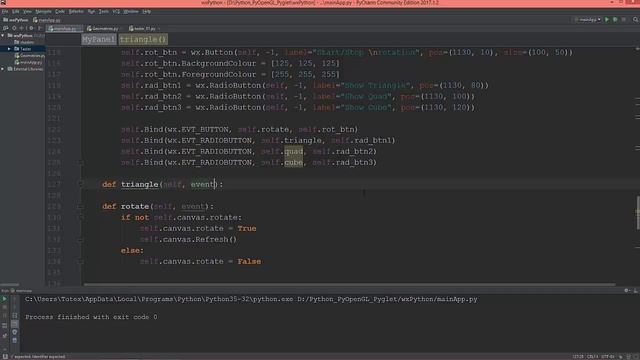Open the Navigate menu
The width and height of the screenshot is (640, 360).
(x=43, y=11)
